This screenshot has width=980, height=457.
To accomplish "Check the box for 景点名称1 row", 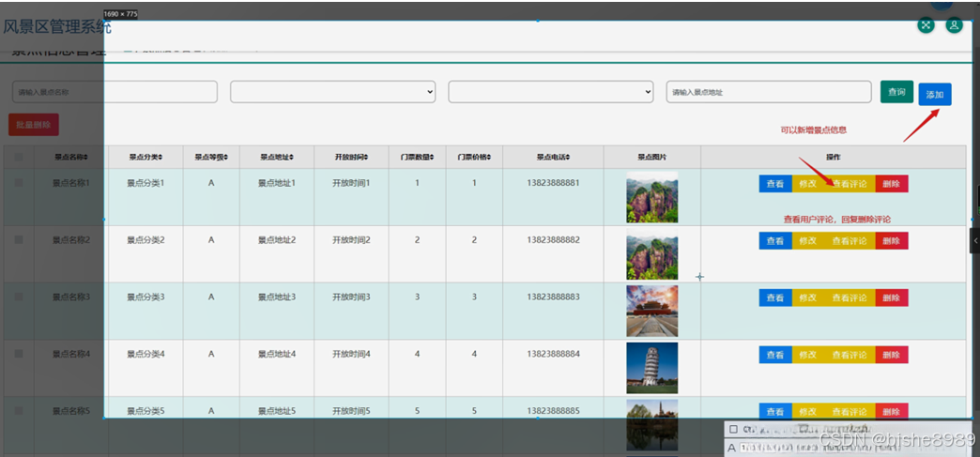I will coord(19,183).
